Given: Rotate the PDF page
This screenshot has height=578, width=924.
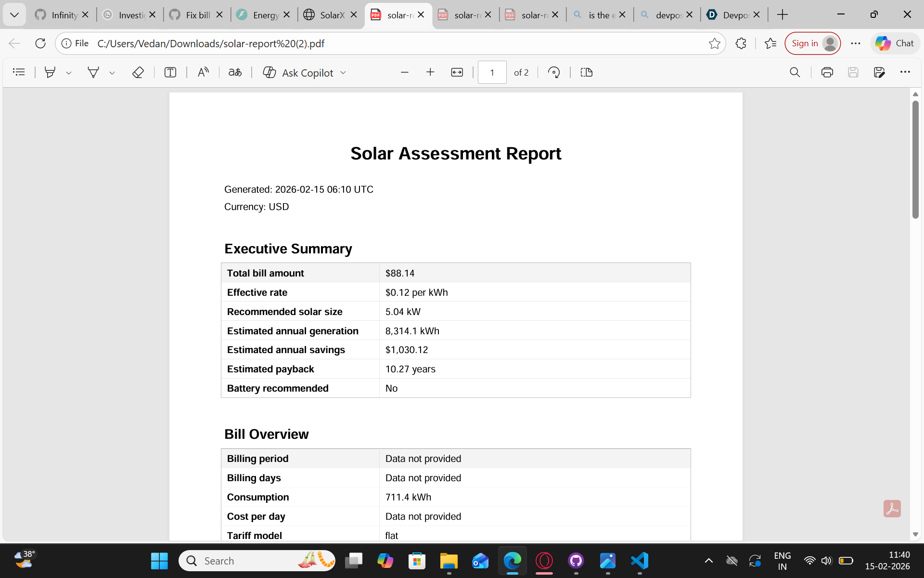Looking at the screenshot, I should pyautogui.click(x=554, y=72).
